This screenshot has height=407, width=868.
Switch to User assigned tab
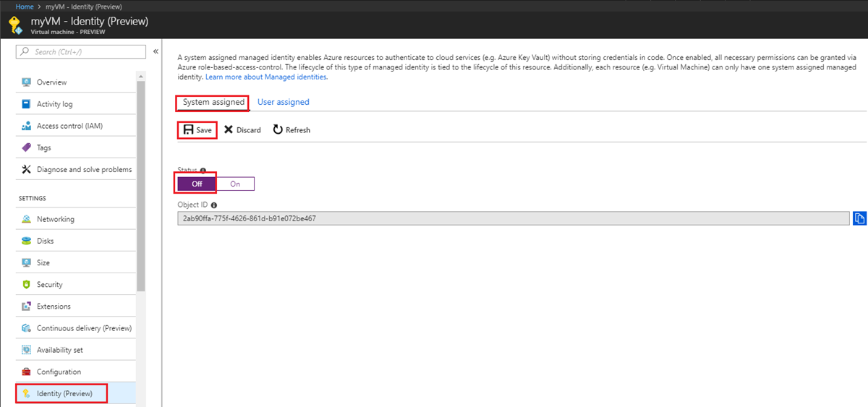(x=284, y=103)
